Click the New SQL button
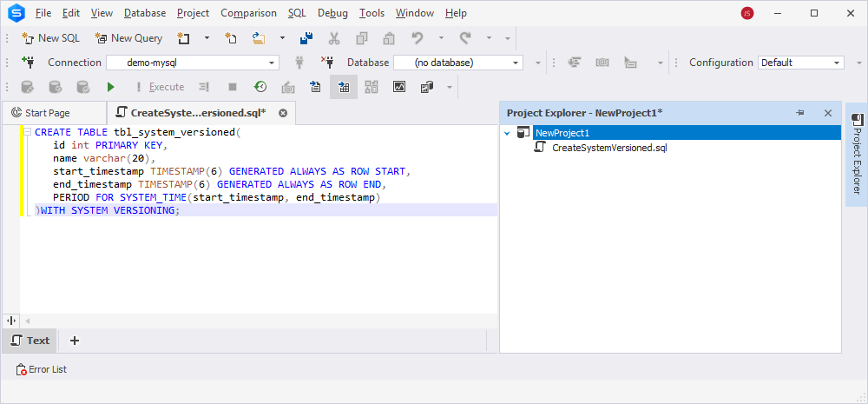This screenshot has width=868, height=404. [x=50, y=38]
